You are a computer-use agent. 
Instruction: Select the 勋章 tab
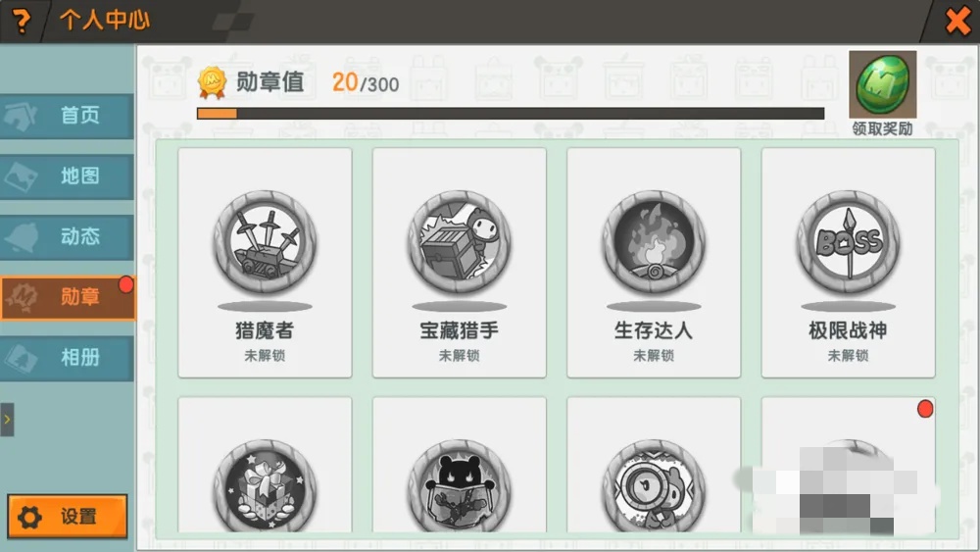[68, 297]
